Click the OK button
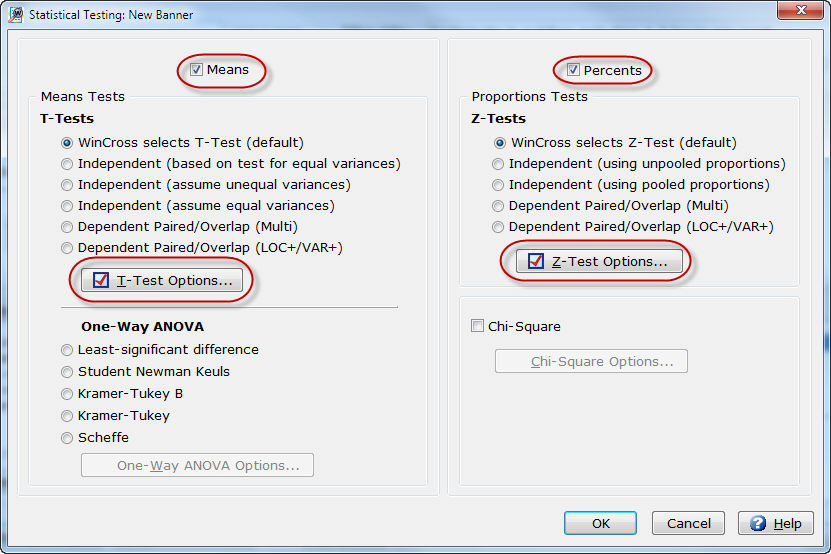 (x=600, y=523)
